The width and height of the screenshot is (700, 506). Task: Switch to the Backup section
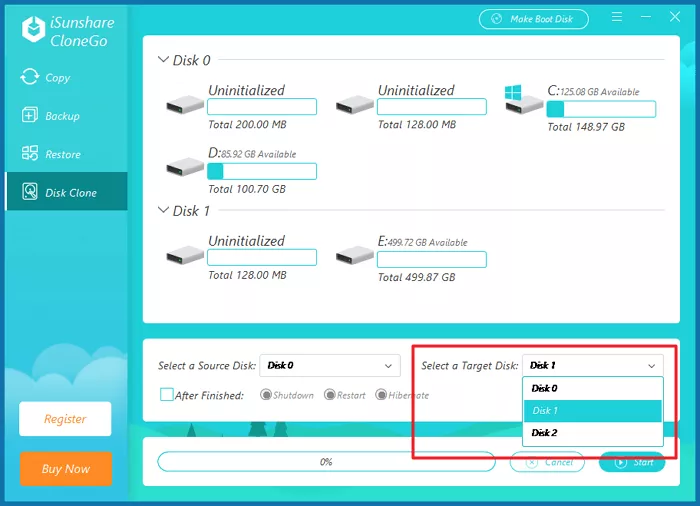[66, 116]
